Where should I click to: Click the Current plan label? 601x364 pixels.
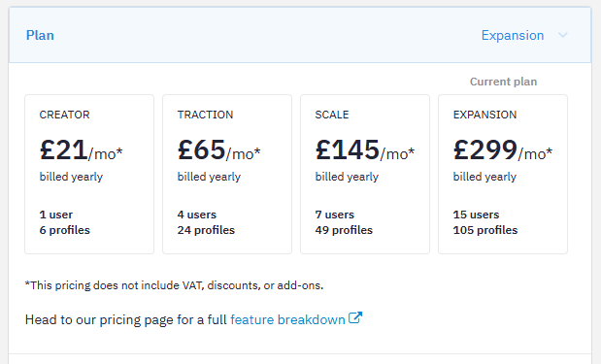coord(503,82)
